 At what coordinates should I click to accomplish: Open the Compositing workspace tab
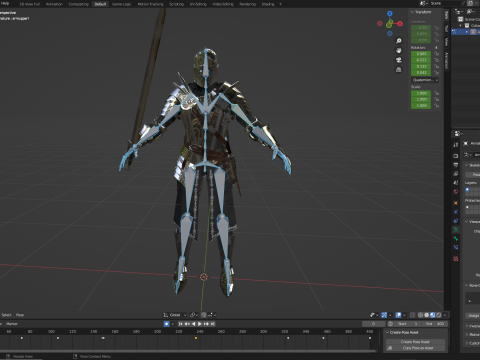pyautogui.click(x=78, y=4)
